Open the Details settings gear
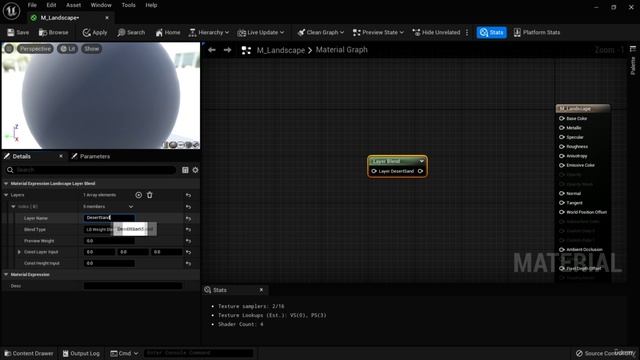Screen dimensions: 640x360 pos(196,170)
